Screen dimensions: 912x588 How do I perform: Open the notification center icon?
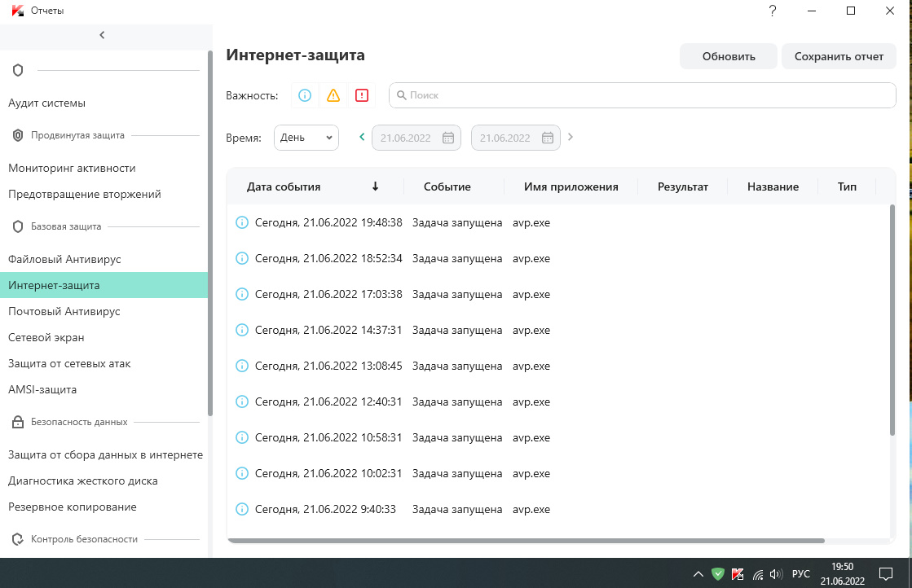(886, 574)
